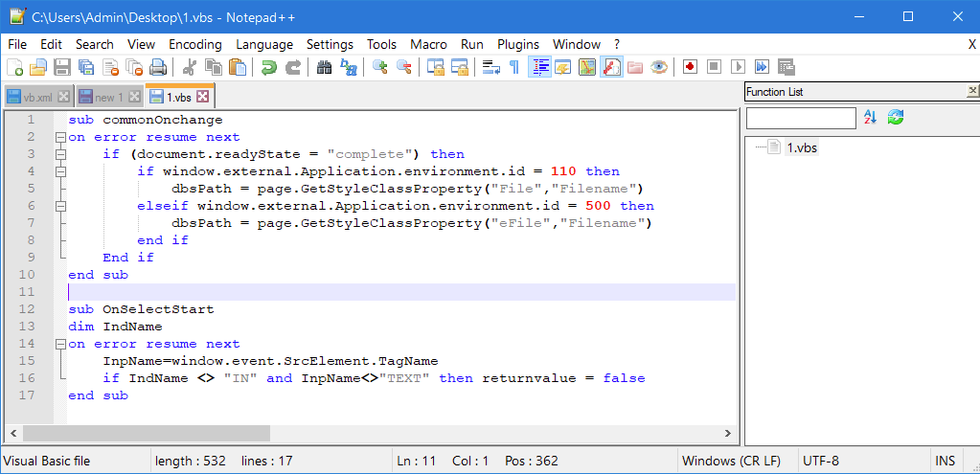Switch to the new 1 tab
This screenshot has height=474, width=980.
tap(109, 97)
